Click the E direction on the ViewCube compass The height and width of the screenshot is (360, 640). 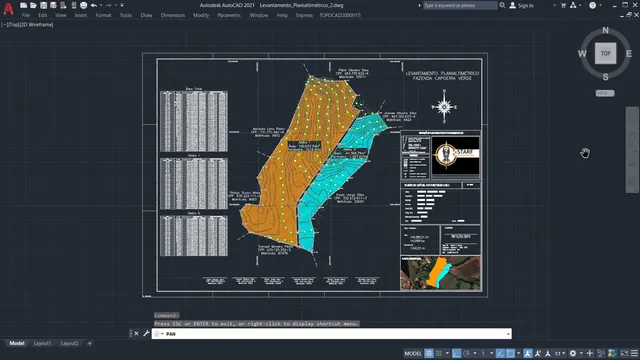[629, 53]
